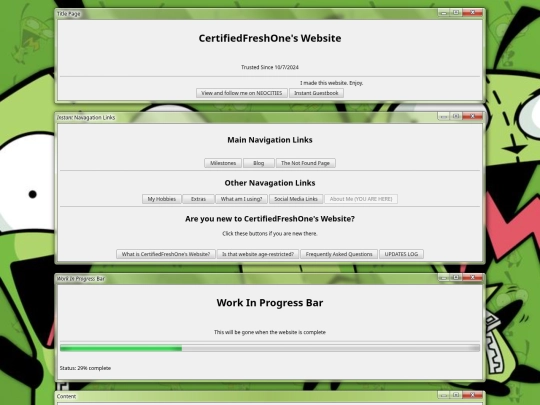Click 'Are you new to CertifiedFreshOne's Website?' heading
The height and width of the screenshot is (405, 540).
pos(270,219)
